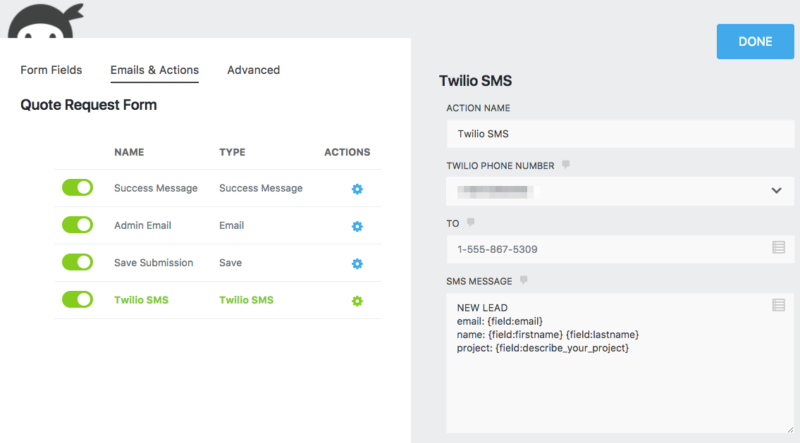800x443 pixels.
Task: Open the Advanced tab
Action: pyautogui.click(x=253, y=70)
